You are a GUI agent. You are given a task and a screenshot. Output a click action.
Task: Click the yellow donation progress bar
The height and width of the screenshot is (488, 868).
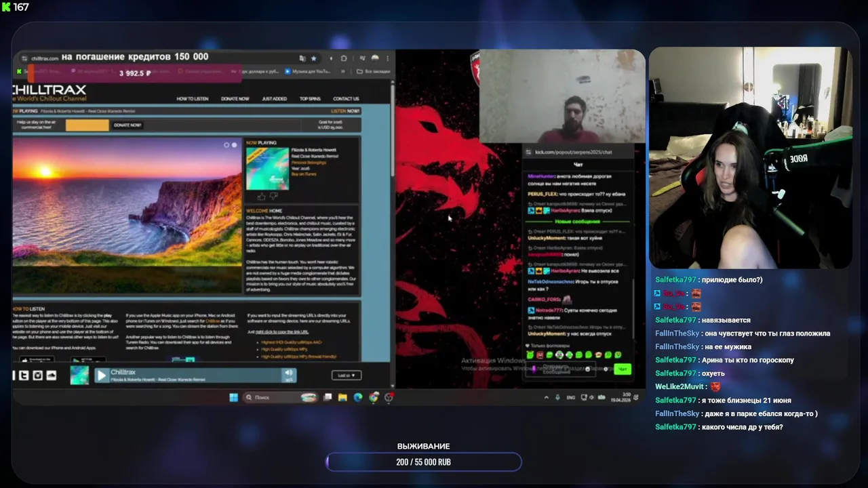(x=87, y=125)
